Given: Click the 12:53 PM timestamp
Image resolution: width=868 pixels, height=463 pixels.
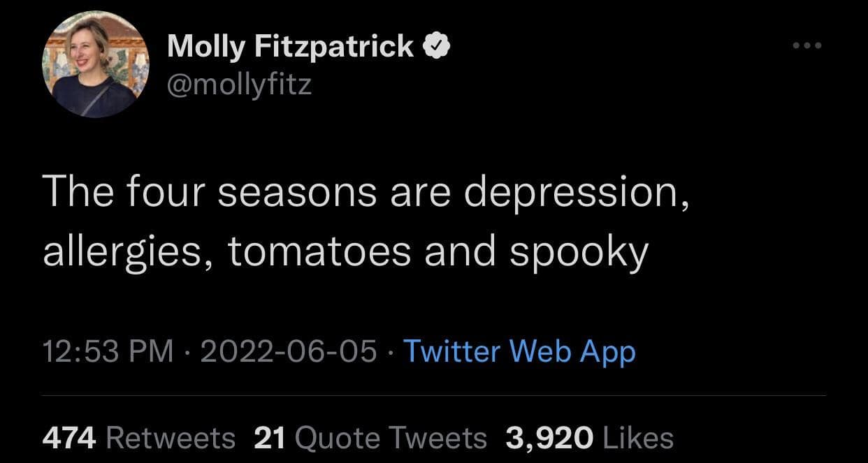Looking at the screenshot, I should tap(108, 351).
